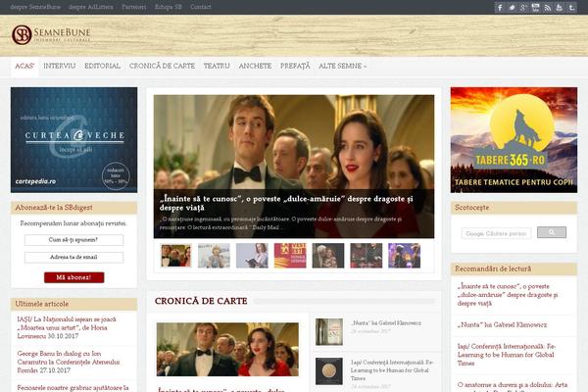Click the Google custom search field
This screenshot has height=392, width=588.
click(496, 233)
